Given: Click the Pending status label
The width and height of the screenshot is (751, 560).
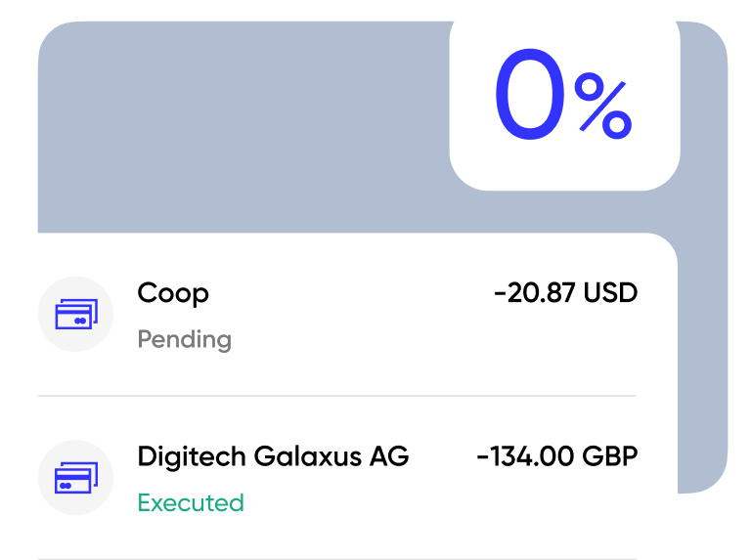Looking at the screenshot, I should click(x=184, y=340).
